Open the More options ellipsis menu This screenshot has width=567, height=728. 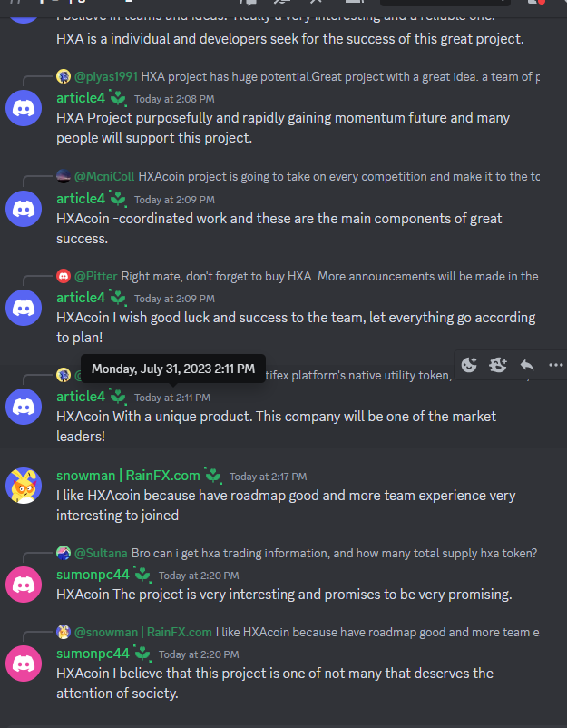[555, 365]
